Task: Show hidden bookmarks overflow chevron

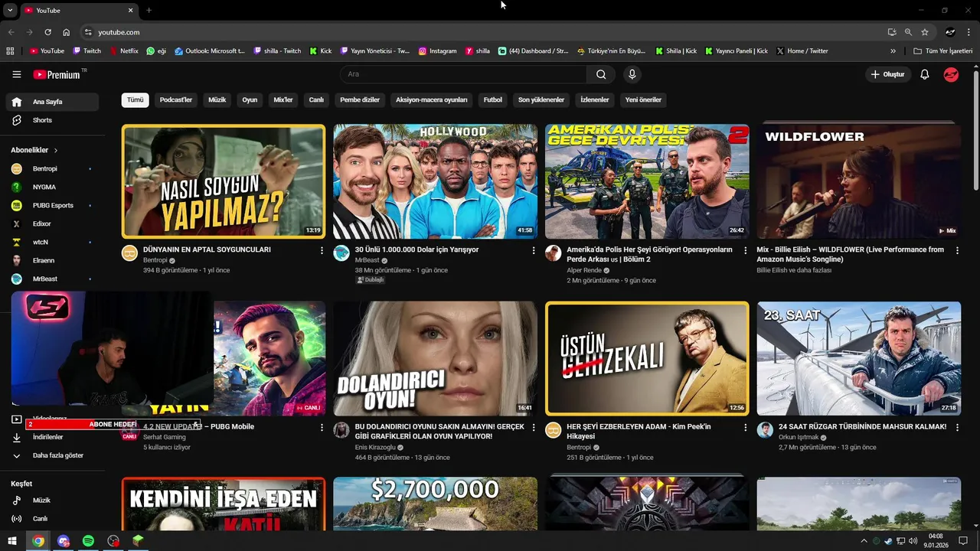Action: click(893, 51)
